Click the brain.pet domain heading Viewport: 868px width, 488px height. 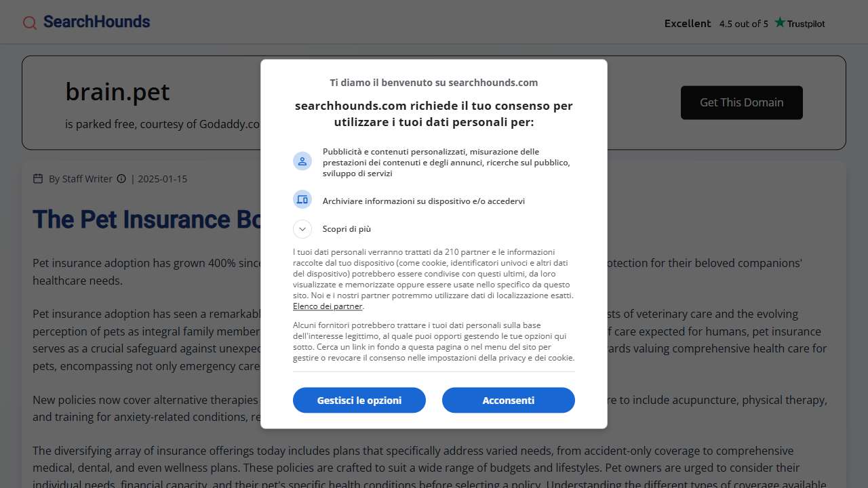(x=118, y=91)
